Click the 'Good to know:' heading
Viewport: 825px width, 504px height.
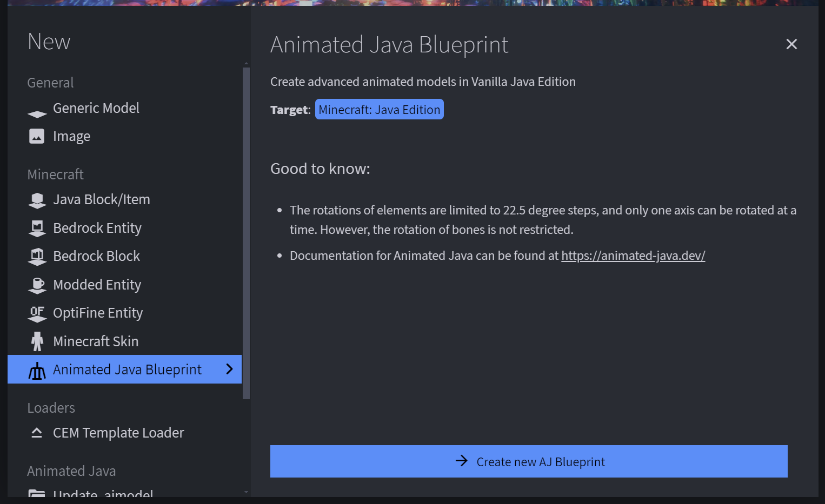pos(320,169)
